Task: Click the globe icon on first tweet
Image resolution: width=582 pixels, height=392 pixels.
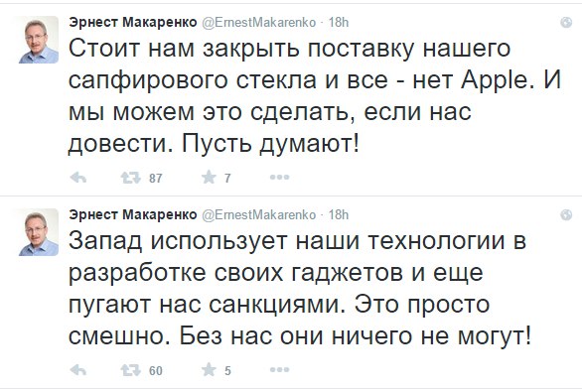Action: [x=566, y=23]
